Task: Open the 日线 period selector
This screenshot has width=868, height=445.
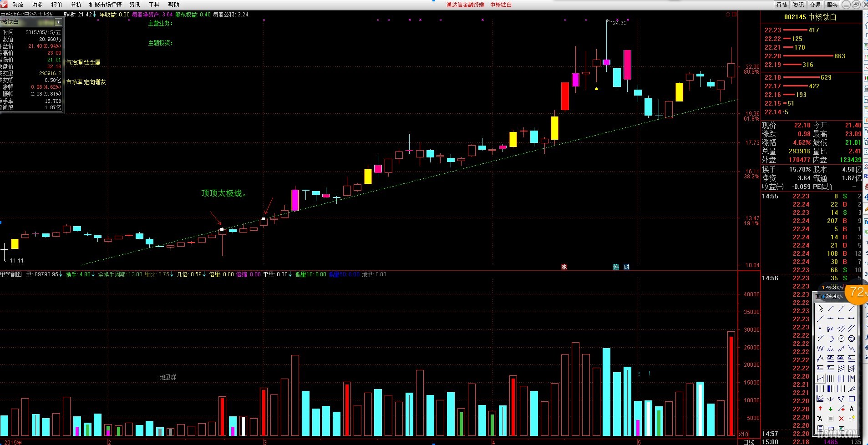Action: point(748,442)
